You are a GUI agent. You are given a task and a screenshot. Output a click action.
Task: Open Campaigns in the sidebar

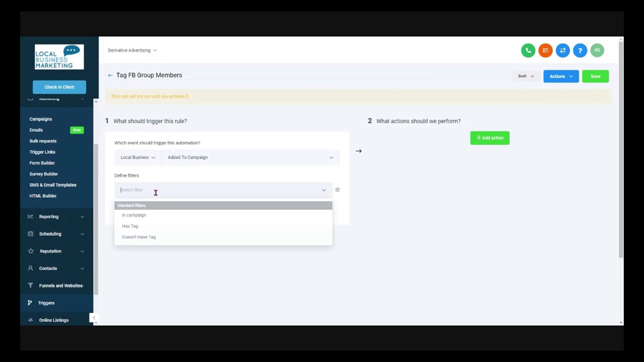coord(41,119)
